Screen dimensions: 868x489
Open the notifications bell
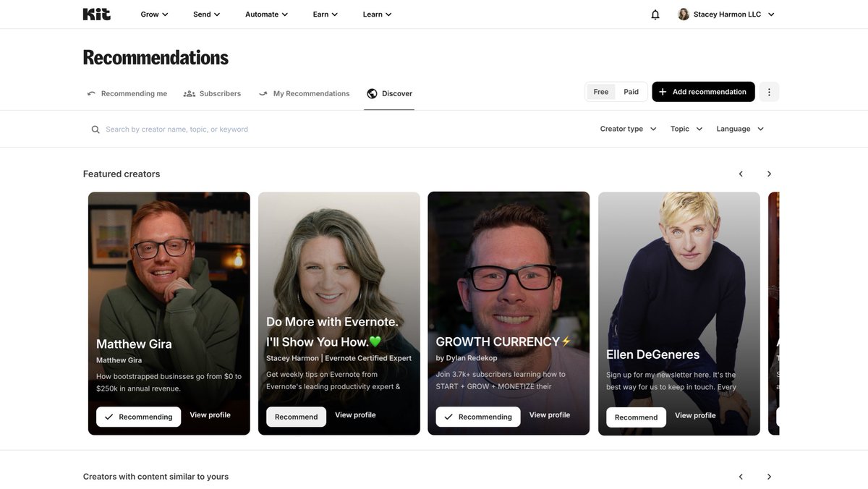point(655,14)
